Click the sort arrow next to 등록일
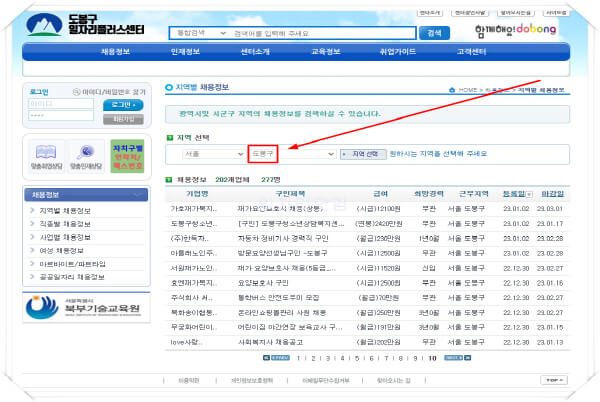Screen dimensions: 600x402 (529, 194)
